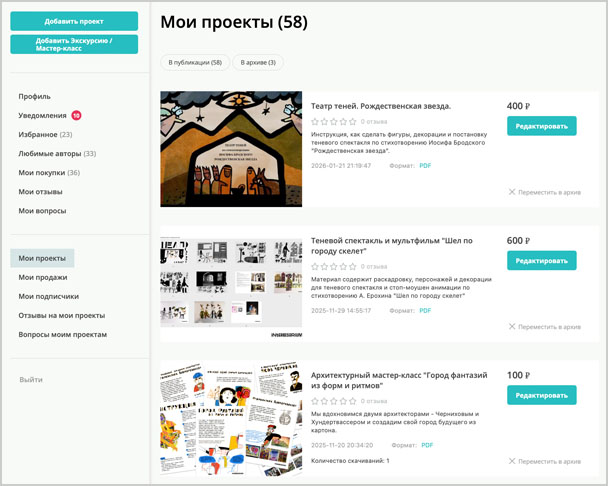Viewport: 608px width, 486px height.
Task: Open the Город фантазий project thumbnail
Action: (x=231, y=419)
